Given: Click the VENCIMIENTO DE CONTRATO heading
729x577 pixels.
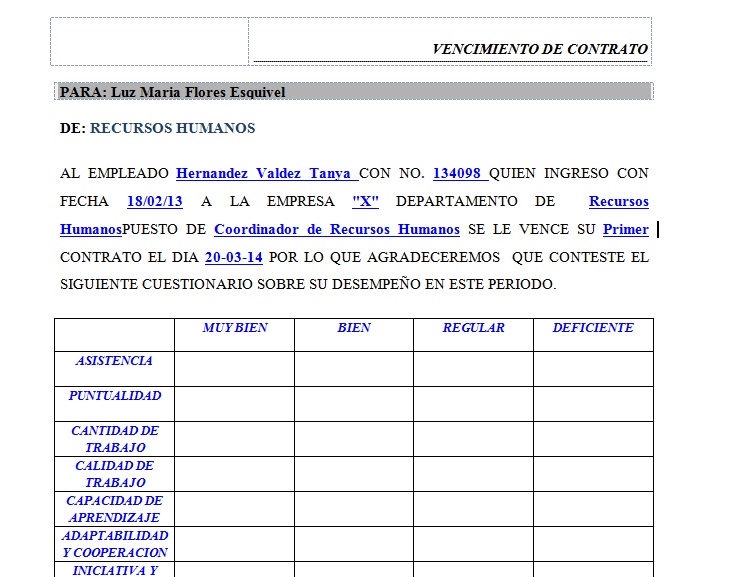Looking at the screenshot, I should point(540,49).
